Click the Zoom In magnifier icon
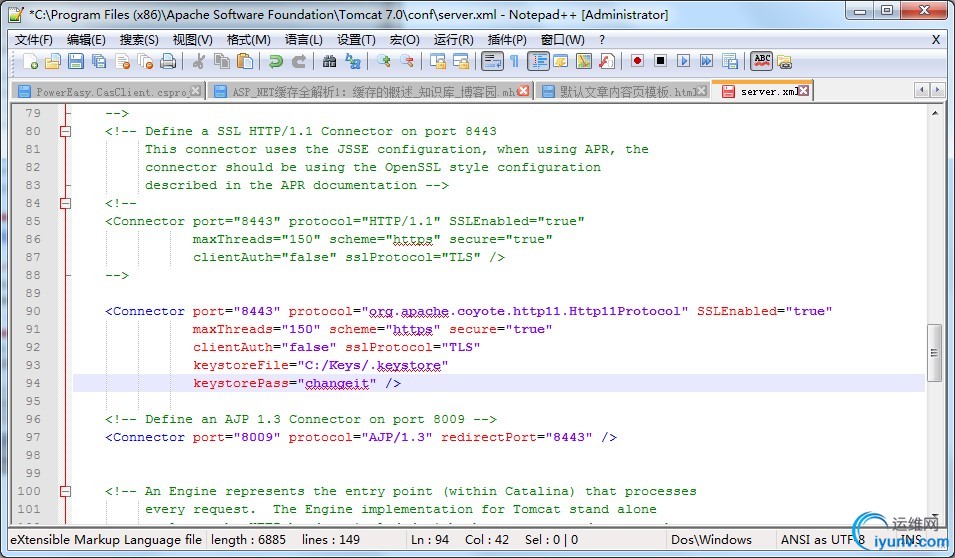 click(x=384, y=61)
